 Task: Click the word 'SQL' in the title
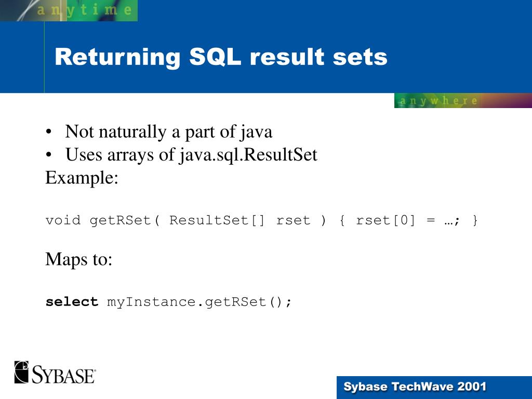215,57
